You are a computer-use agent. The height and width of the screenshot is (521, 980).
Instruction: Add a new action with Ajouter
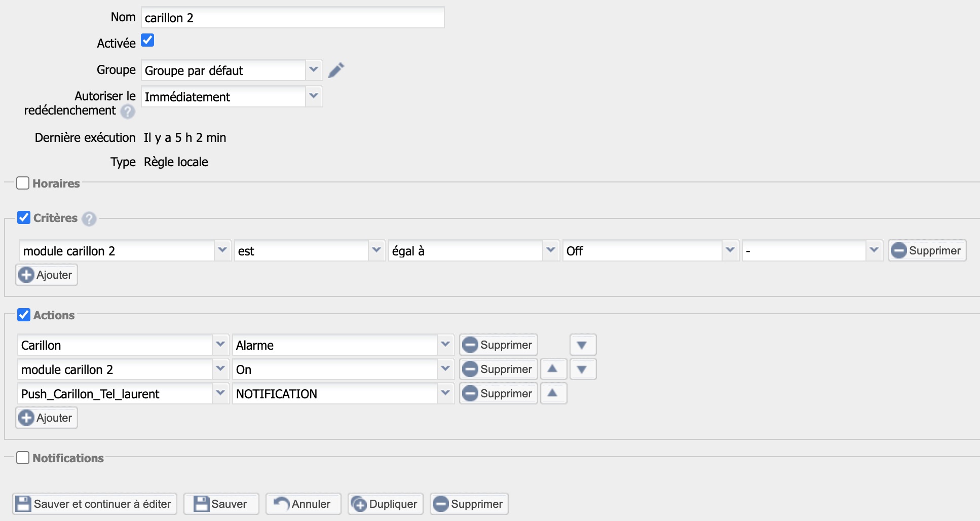point(47,418)
